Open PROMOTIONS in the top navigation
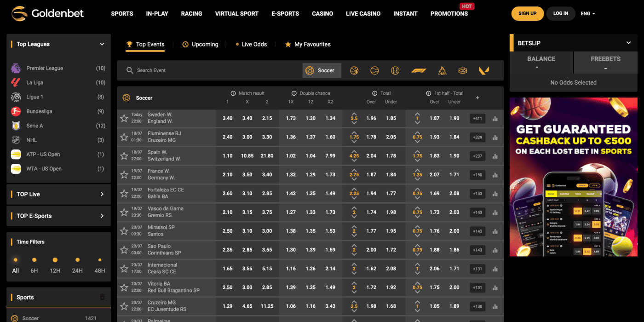The width and height of the screenshot is (644, 322). pos(449,13)
